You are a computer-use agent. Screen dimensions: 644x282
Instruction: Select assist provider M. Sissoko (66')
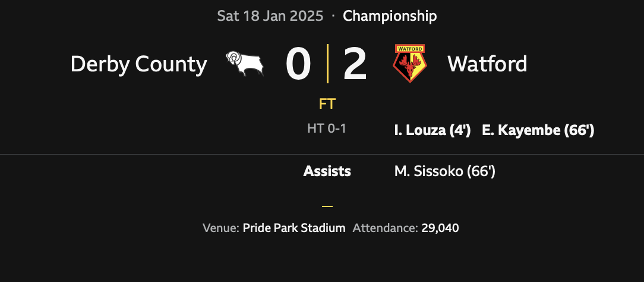point(445,171)
